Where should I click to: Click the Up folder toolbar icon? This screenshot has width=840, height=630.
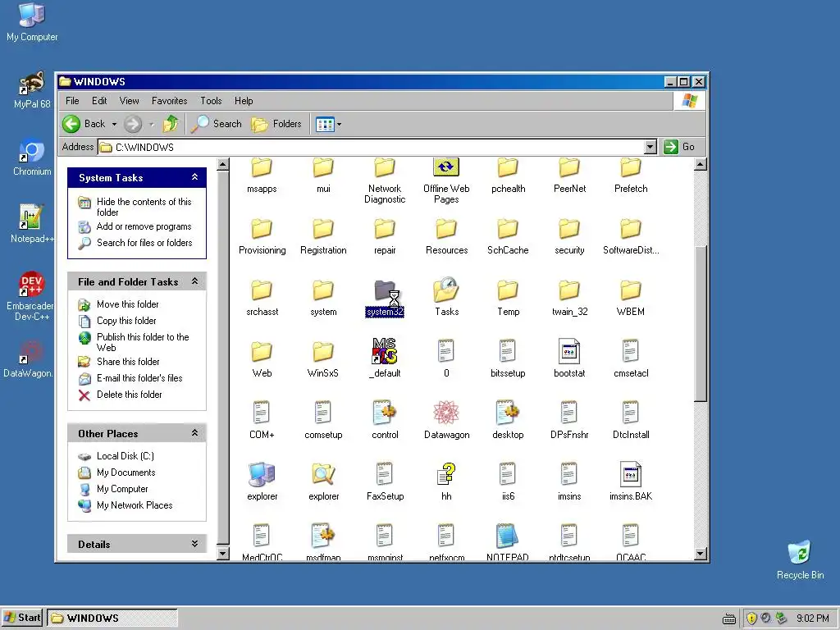coord(171,124)
